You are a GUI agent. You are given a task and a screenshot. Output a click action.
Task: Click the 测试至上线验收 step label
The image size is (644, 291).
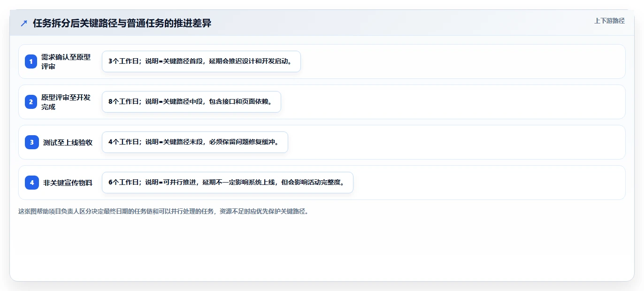point(68,142)
